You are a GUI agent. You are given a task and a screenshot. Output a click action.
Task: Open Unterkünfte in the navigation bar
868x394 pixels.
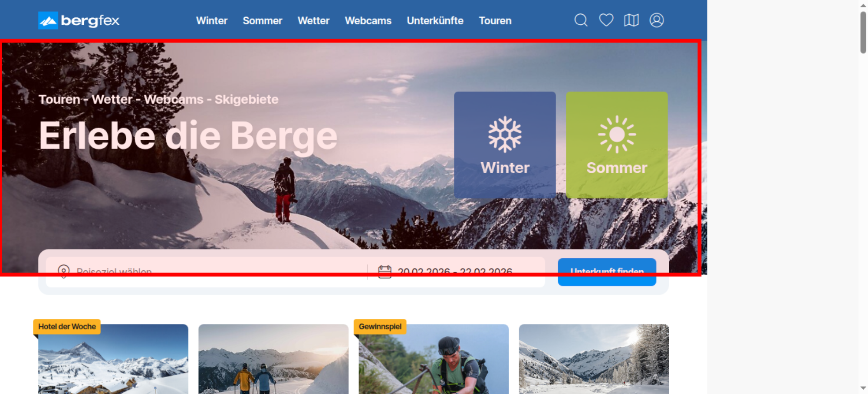[x=435, y=21]
